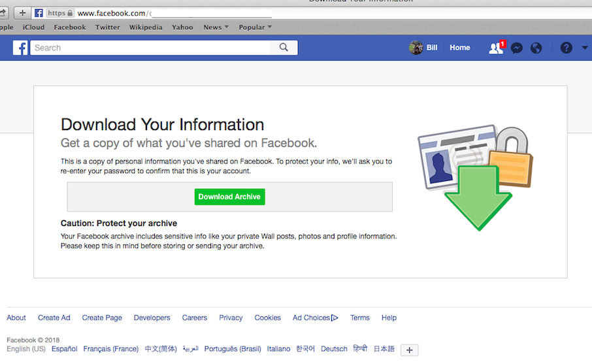This screenshot has width=592, height=364.
Task: Open the Ad Choices footer link
Action: click(311, 318)
